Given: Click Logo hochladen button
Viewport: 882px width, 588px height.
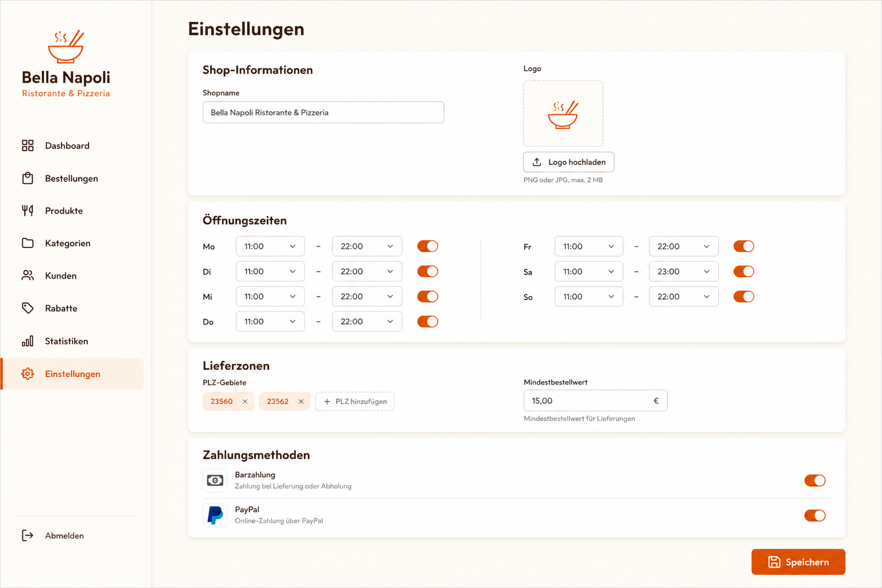Looking at the screenshot, I should [x=568, y=162].
